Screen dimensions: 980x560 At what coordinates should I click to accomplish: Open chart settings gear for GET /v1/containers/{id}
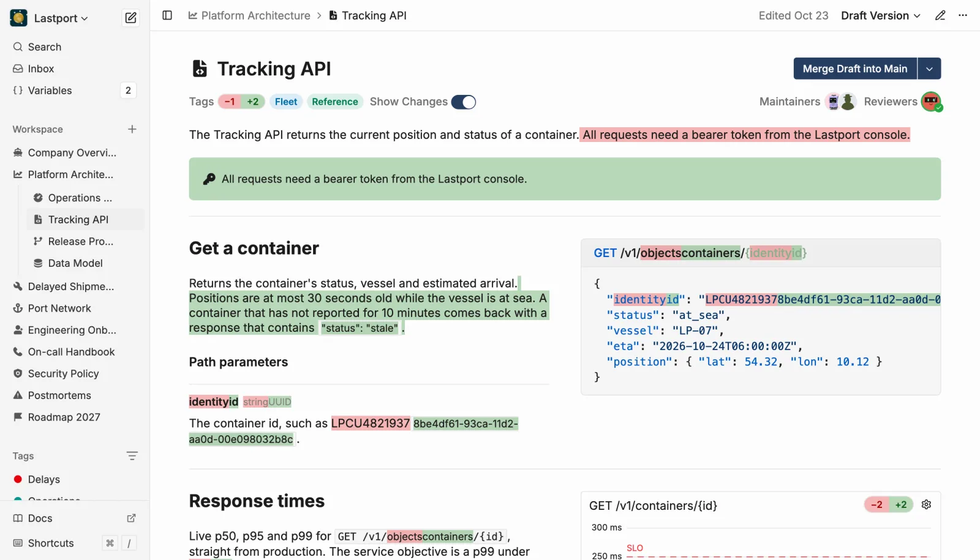926,505
